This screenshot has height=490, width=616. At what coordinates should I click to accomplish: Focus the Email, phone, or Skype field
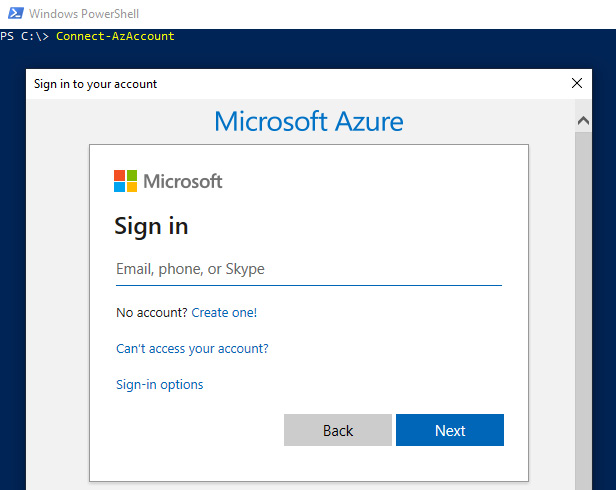309,270
